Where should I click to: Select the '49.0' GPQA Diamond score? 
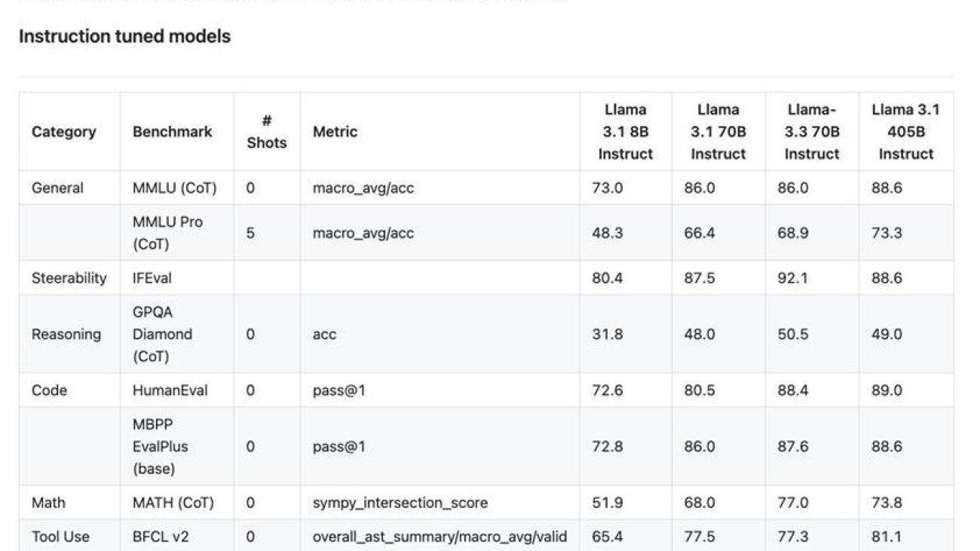click(x=887, y=334)
